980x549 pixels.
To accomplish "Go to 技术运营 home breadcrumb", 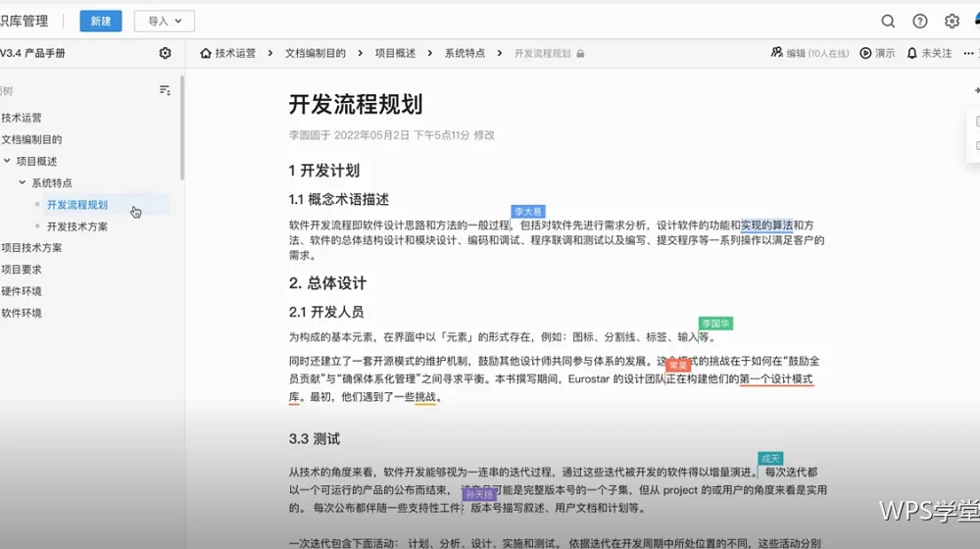I will click(228, 53).
